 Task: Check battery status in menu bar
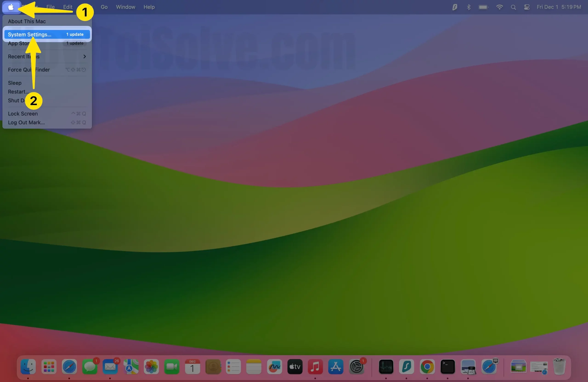click(483, 7)
